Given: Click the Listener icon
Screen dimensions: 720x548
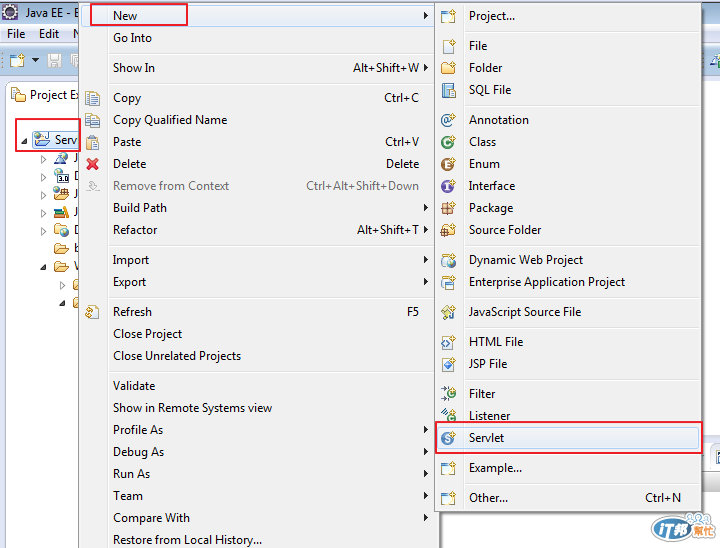Looking at the screenshot, I should (x=449, y=415).
